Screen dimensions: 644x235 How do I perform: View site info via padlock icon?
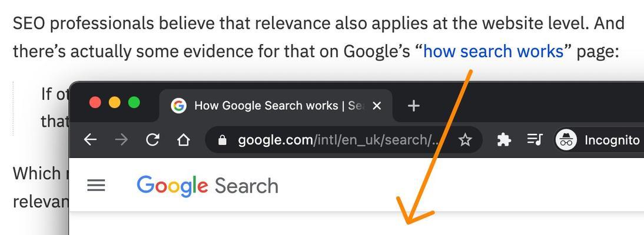[x=222, y=140]
